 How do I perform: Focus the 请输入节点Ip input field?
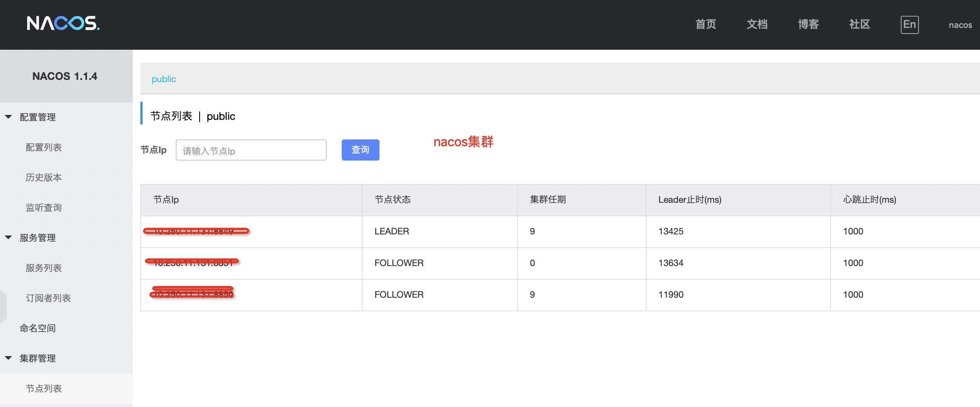(x=251, y=150)
